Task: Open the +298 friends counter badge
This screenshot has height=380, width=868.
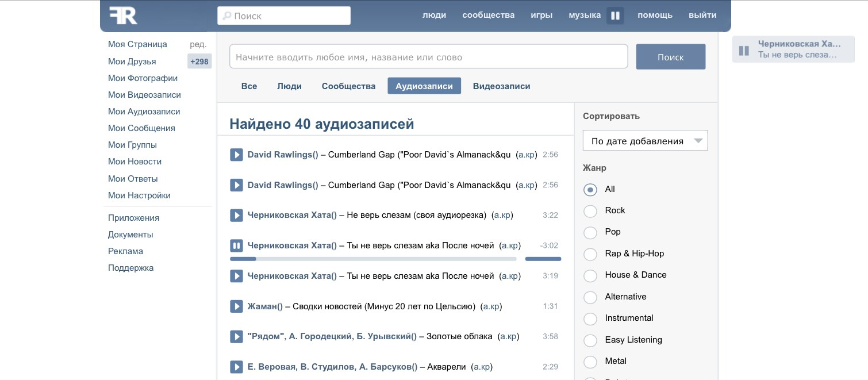Action: click(199, 62)
